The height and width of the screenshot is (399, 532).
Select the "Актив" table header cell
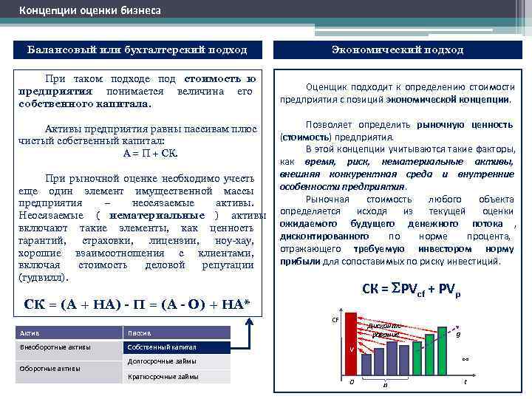pyautogui.click(x=69, y=332)
